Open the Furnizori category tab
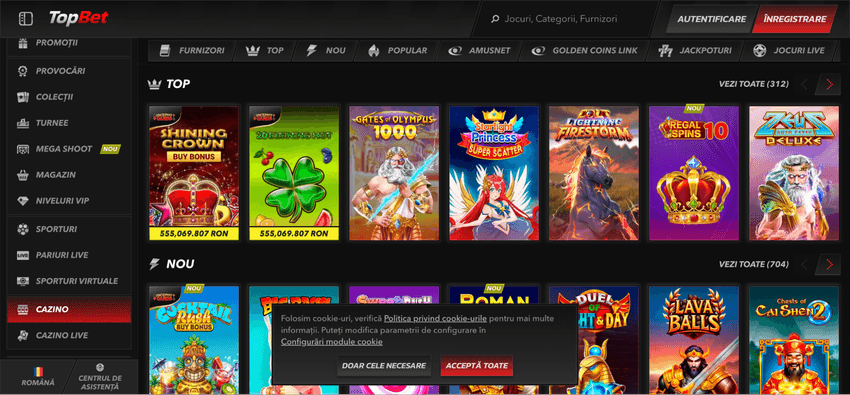Viewport: 850px width, 395px height. 192,50
